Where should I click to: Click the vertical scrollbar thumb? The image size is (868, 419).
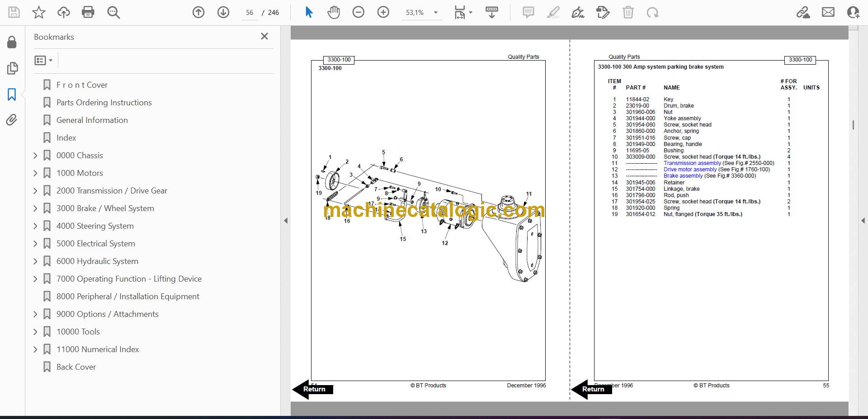(x=853, y=125)
